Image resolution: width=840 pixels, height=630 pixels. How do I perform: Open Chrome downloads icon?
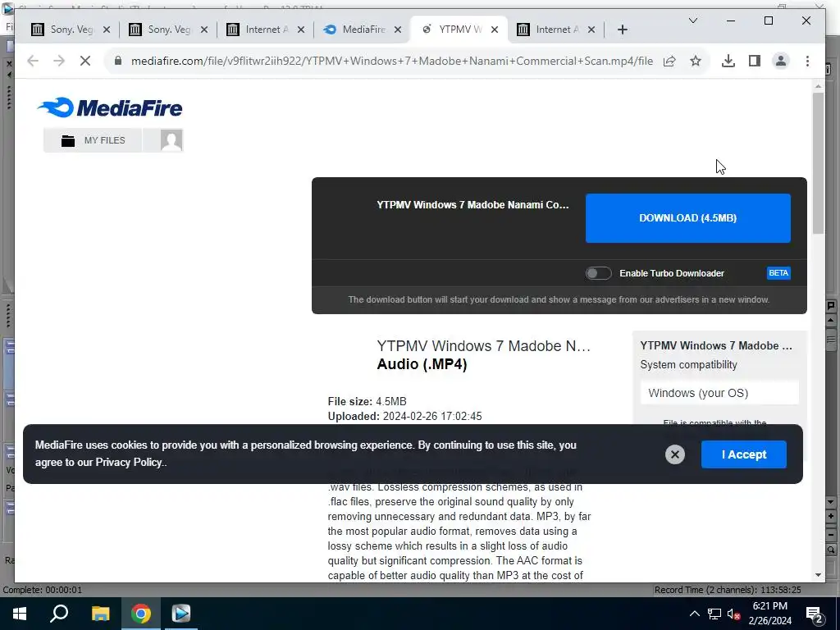point(728,61)
